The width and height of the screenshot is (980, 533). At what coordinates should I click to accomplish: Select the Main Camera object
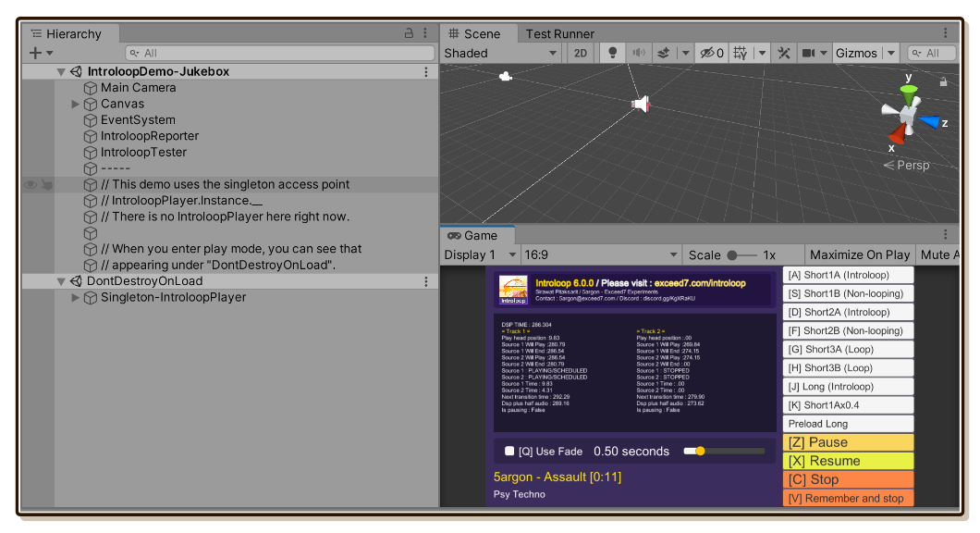(x=138, y=88)
